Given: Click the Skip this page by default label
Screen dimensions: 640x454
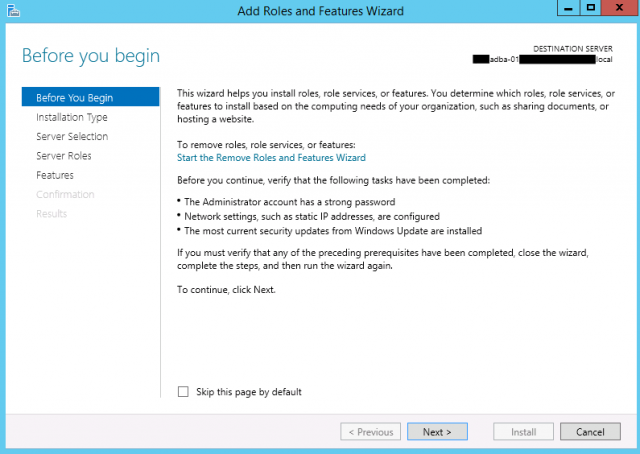Looking at the screenshot, I should pos(249,392).
